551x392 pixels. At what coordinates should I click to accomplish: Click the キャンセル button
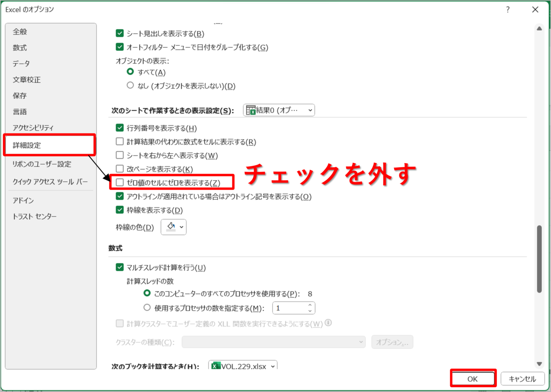click(x=523, y=379)
